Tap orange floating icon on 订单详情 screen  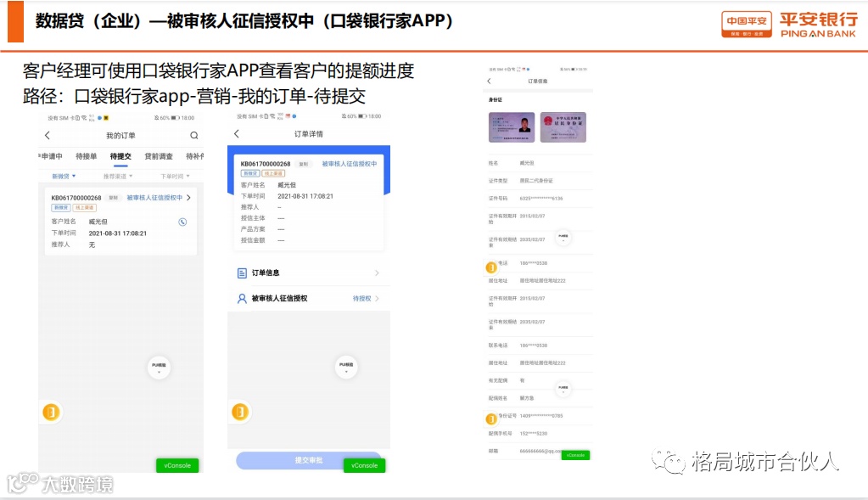tap(239, 412)
